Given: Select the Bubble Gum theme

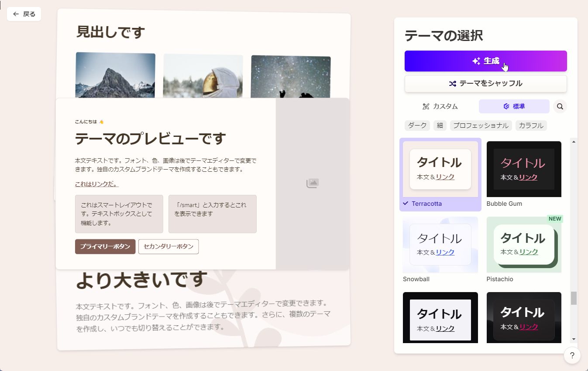Looking at the screenshot, I should (523, 169).
